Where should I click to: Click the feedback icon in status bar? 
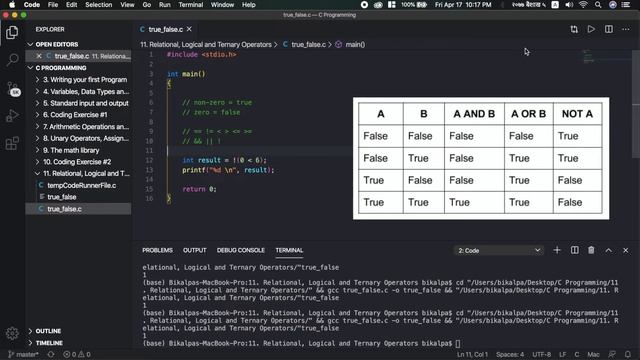coord(612,354)
